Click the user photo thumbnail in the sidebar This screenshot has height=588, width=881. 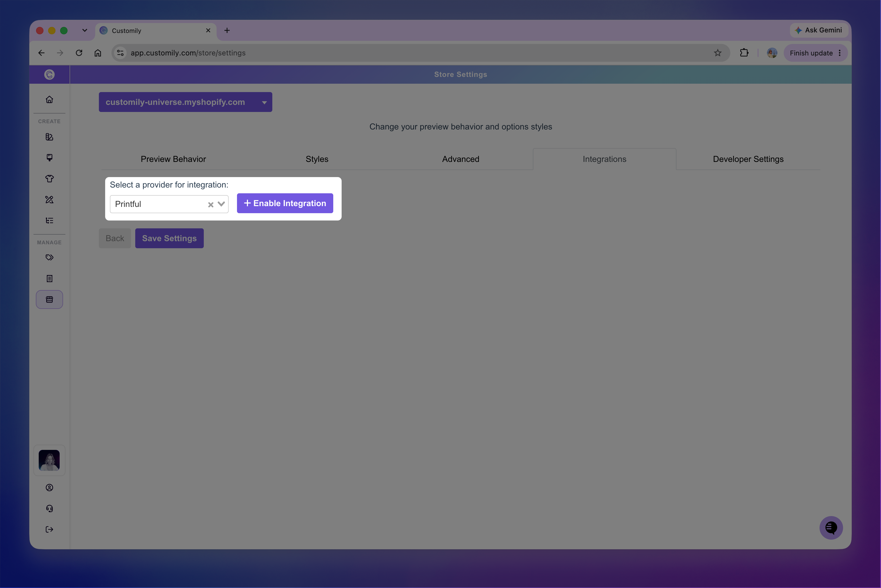point(49,460)
